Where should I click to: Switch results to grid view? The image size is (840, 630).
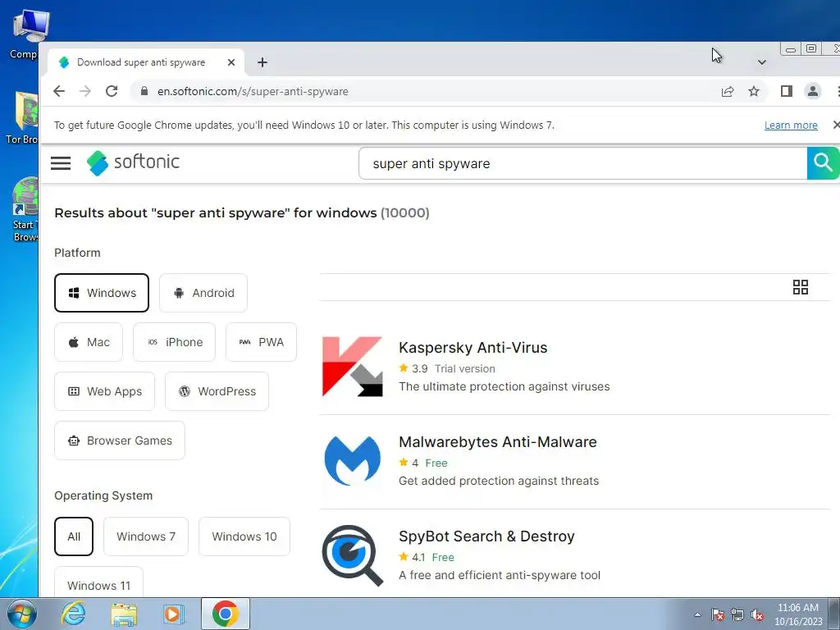801,287
